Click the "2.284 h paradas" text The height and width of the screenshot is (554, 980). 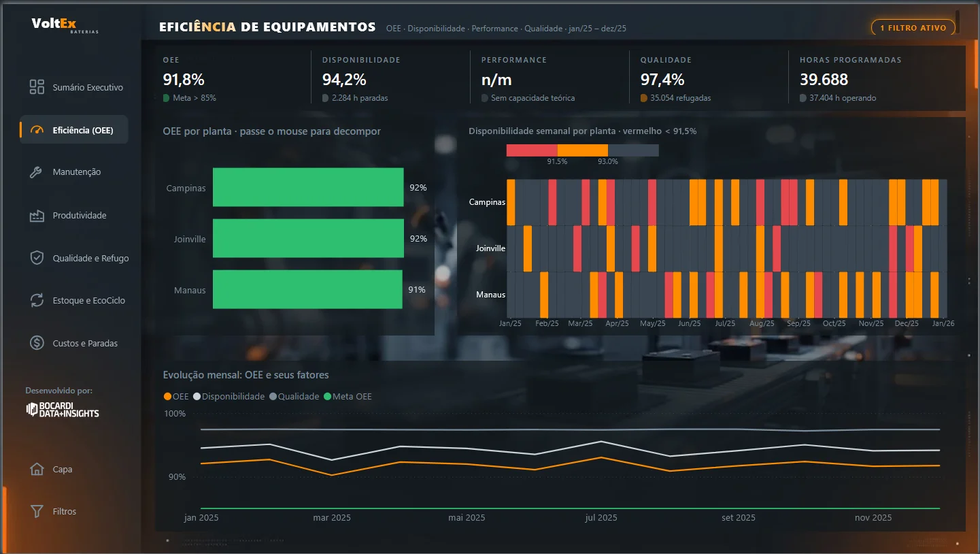360,98
